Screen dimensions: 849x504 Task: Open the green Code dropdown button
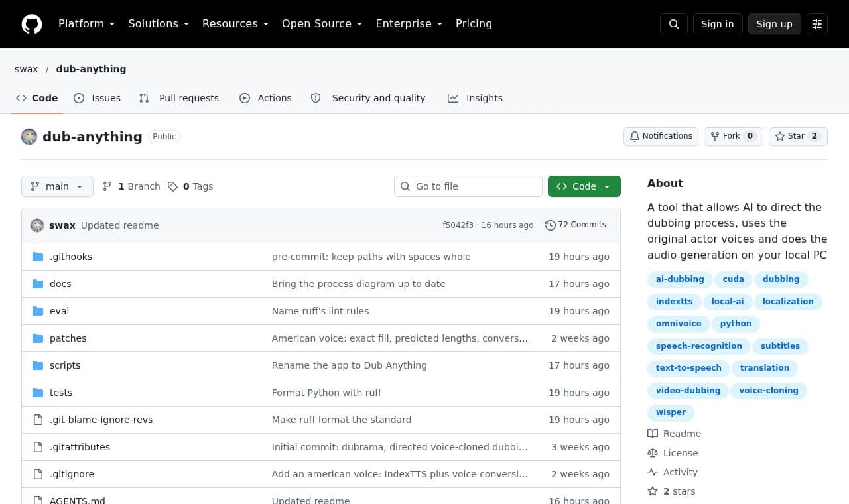(x=584, y=186)
